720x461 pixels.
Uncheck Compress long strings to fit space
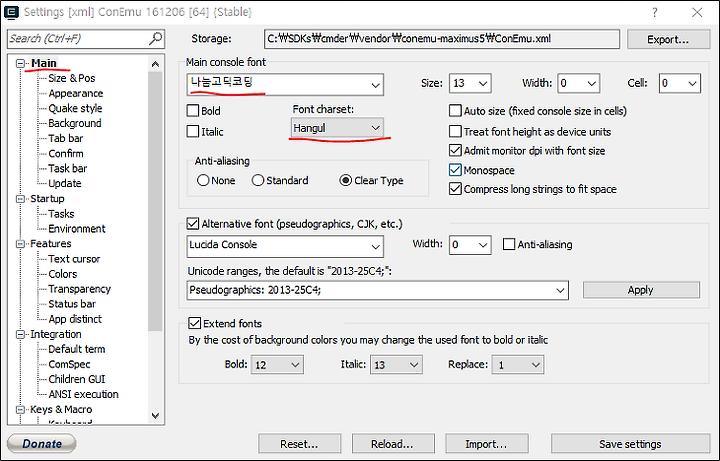(455, 189)
